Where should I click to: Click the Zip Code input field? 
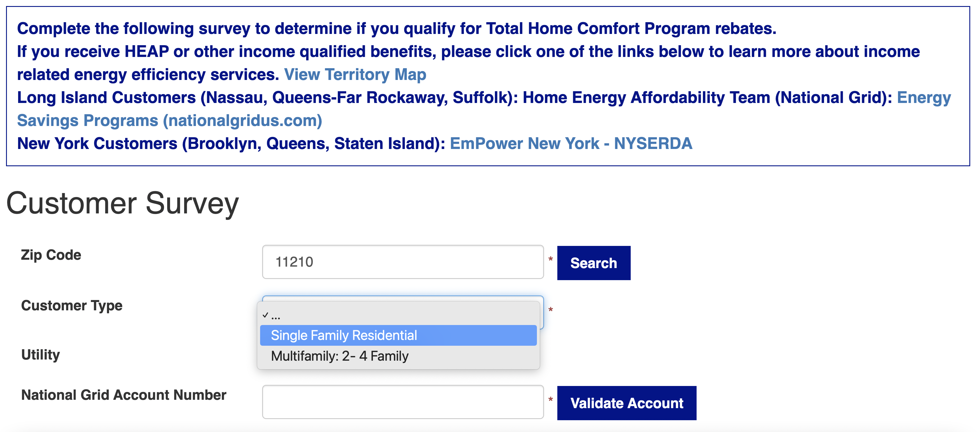pos(403,262)
